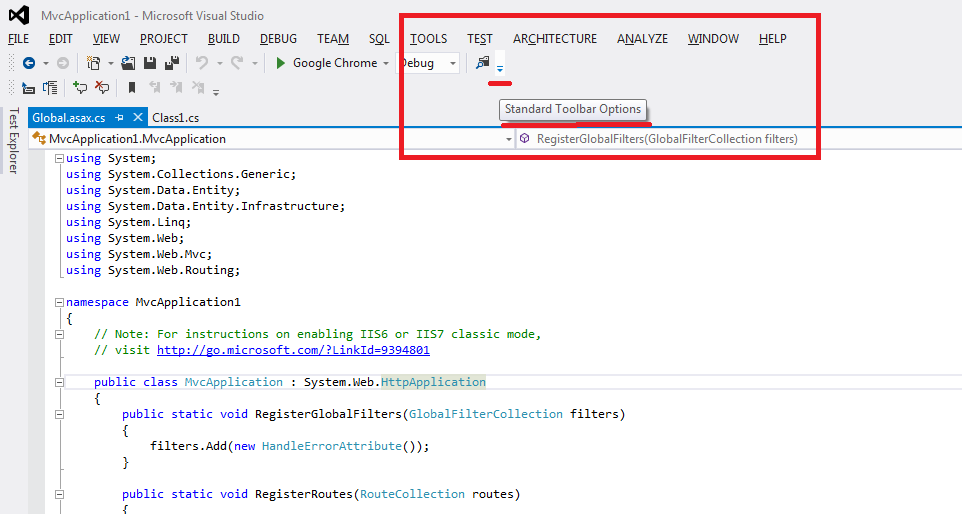Open the PROJECT menu
Screen dimensions: 962x514
(164, 39)
